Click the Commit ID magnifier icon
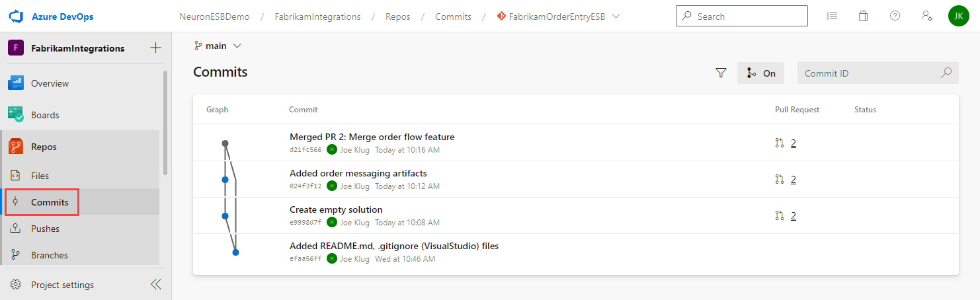The image size is (980, 300). 946,73
